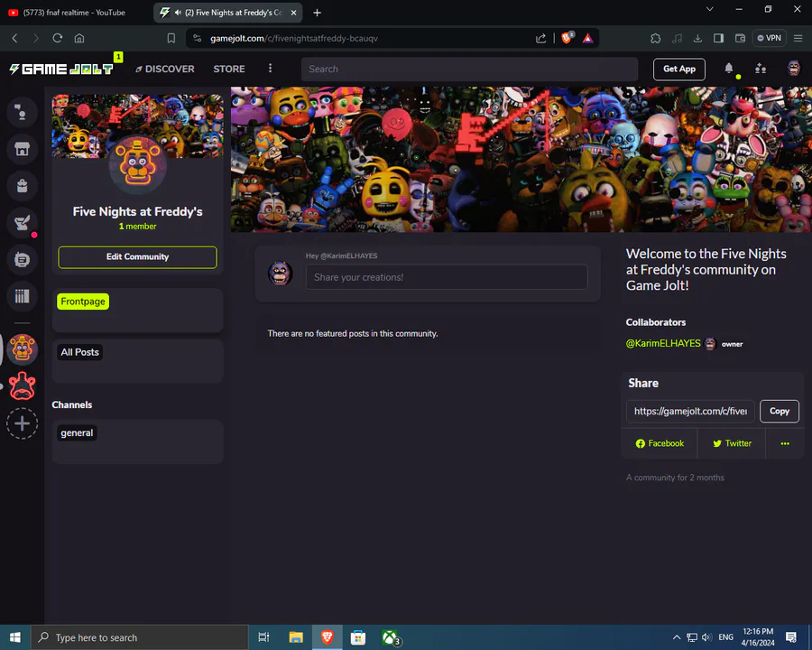Open the Windows notification center
The height and width of the screenshot is (650, 812).
790,637
